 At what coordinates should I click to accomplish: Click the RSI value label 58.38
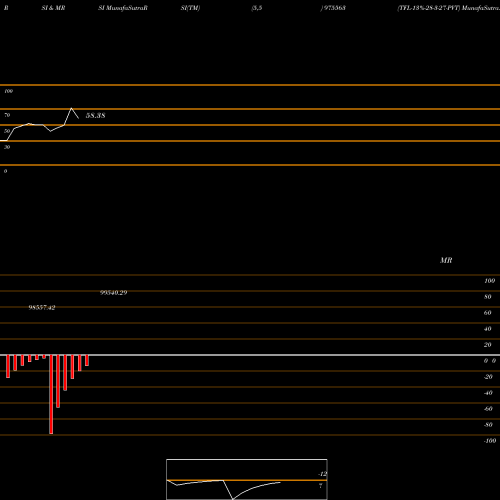[x=96, y=115]
